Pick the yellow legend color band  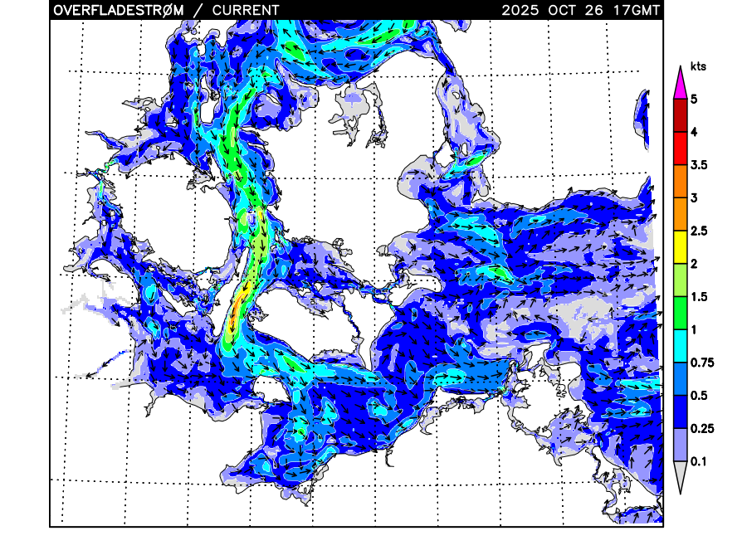tap(680, 247)
